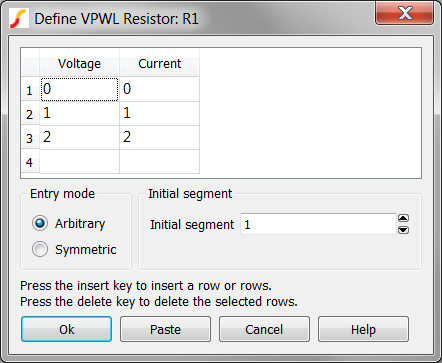Cancel the resistor definition
Image resolution: width=442 pixels, height=363 pixels.
click(264, 329)
